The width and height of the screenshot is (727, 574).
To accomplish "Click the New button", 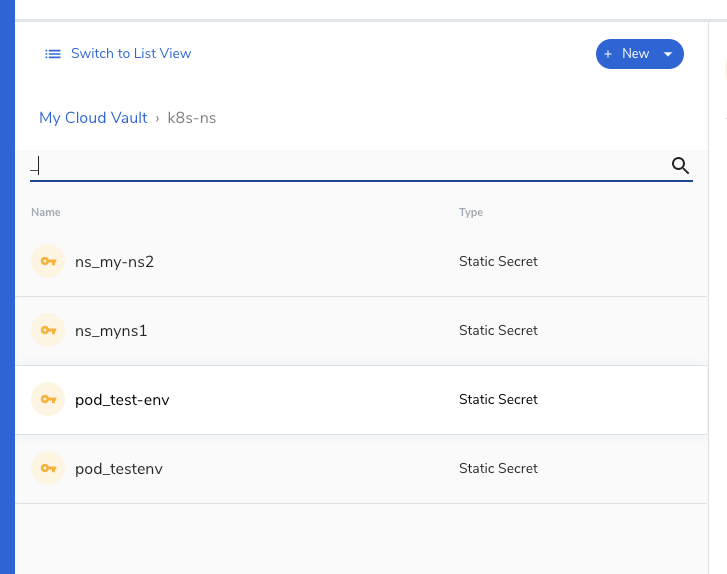I will click(x=639, y=54).
